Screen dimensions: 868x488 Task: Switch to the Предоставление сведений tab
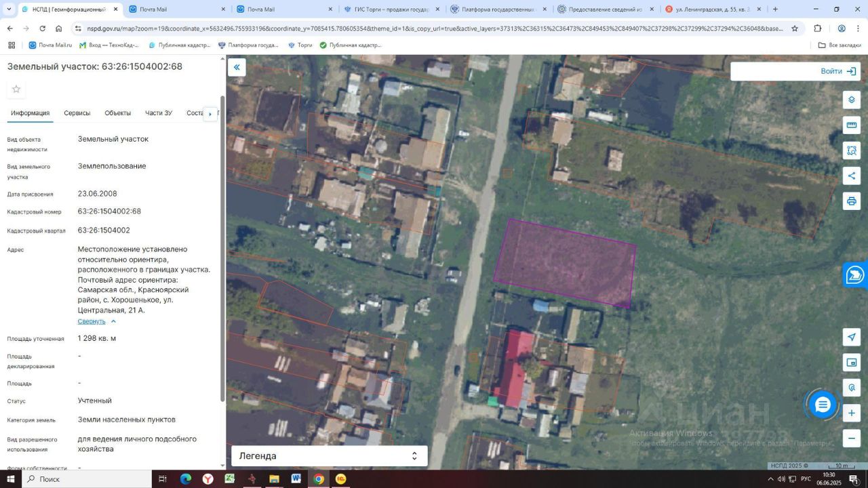tap(606, 9)
